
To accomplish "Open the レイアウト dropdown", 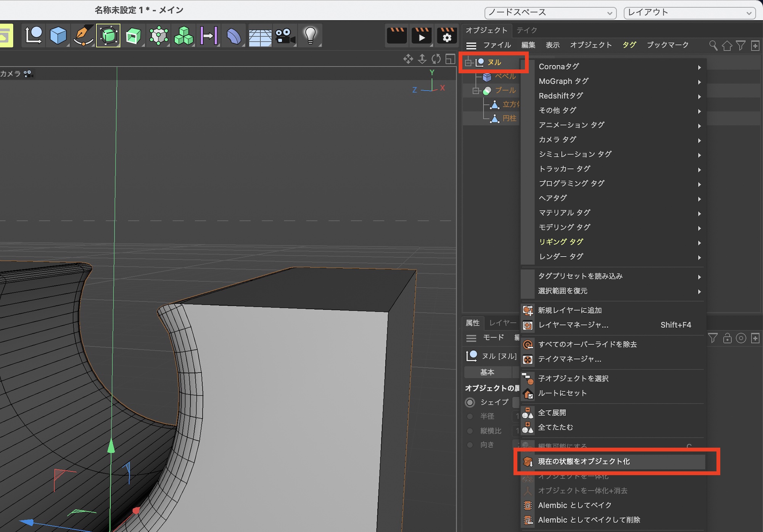I will (689, 13).
